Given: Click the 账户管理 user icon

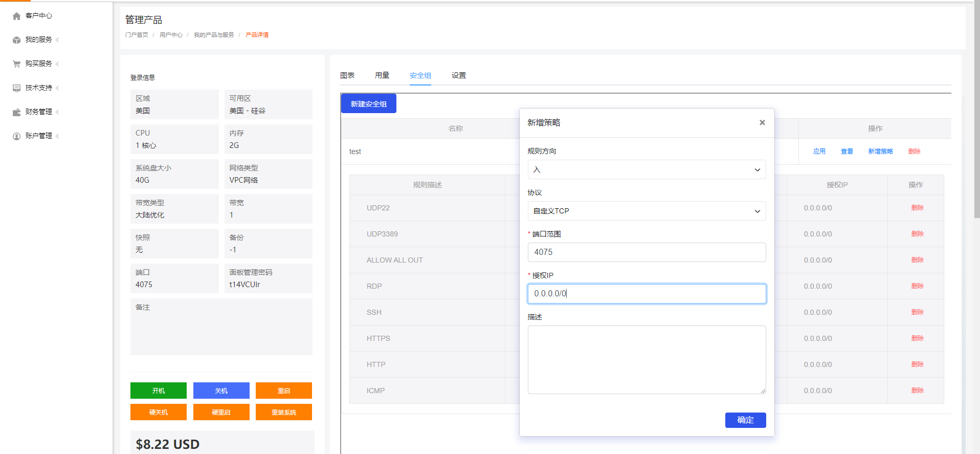Looking at the screenshot, I should (16, 136).
